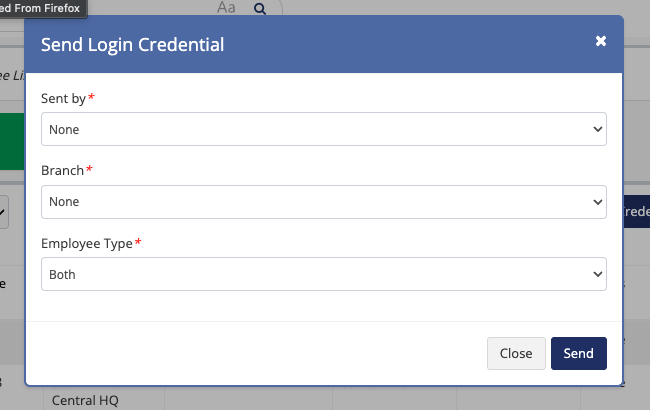The height and width of the screenshot is (410, 650).
Task: Click the background dropdown arrow at left edge
Action: pos(4,212)
